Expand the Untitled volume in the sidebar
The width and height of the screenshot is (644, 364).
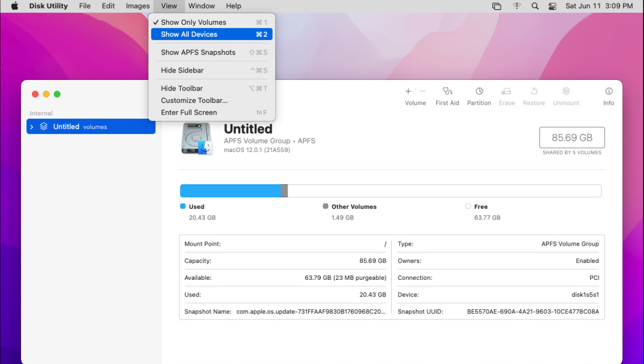coord(31,126)
